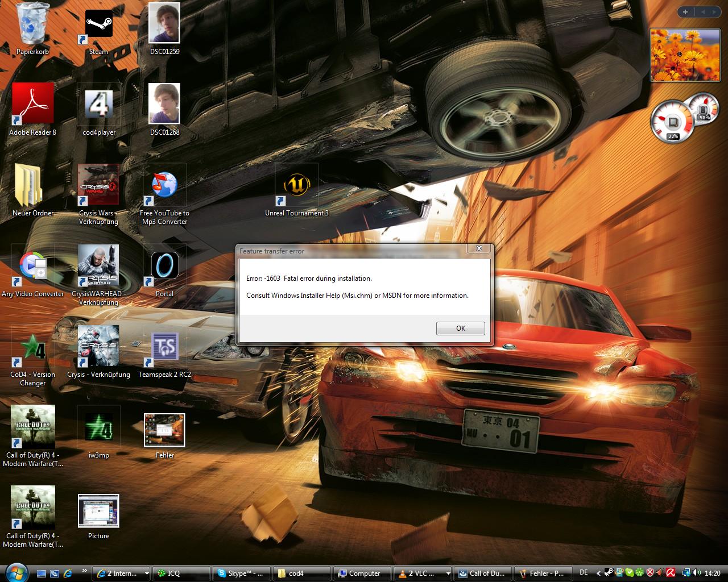Click OK in the Feature transfer error dialog
The height and width of the screenshot is (582, 728).
pos(460,329)
